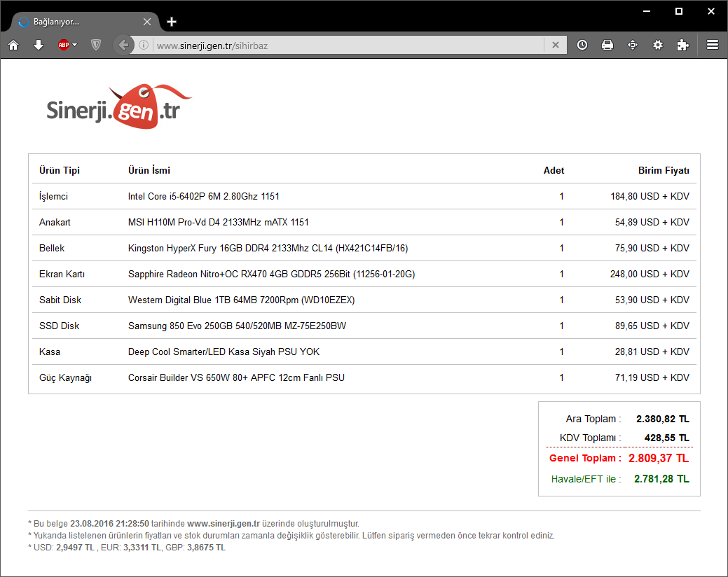The width and height of the screenshot is (728, 577).
Task: Maximize the browser window
Action: tap(678, 11)
